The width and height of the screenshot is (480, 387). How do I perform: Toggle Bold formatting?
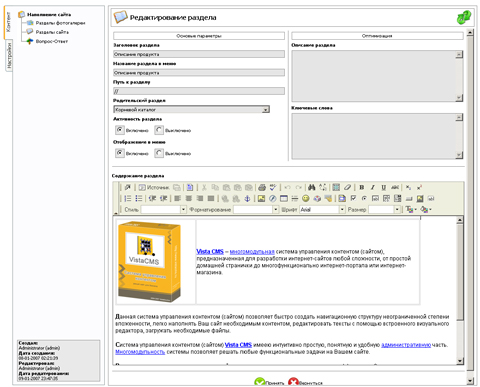pyautogui.click(x=362, y=187)
